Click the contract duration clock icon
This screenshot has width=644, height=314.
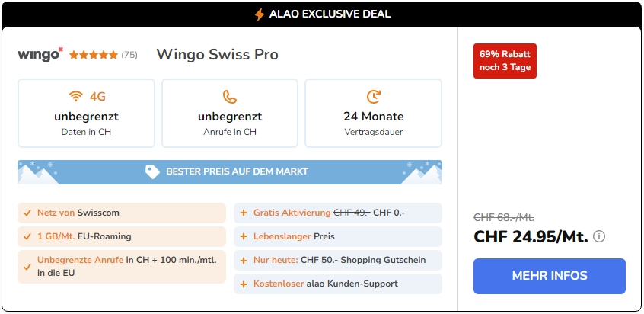point(373,97)
